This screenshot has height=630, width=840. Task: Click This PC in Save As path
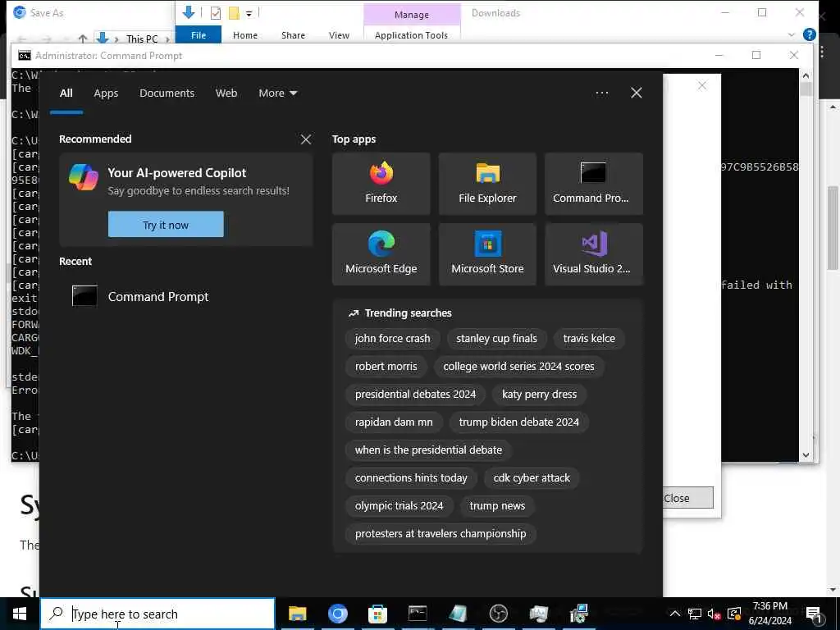click(x=142, y=39)
